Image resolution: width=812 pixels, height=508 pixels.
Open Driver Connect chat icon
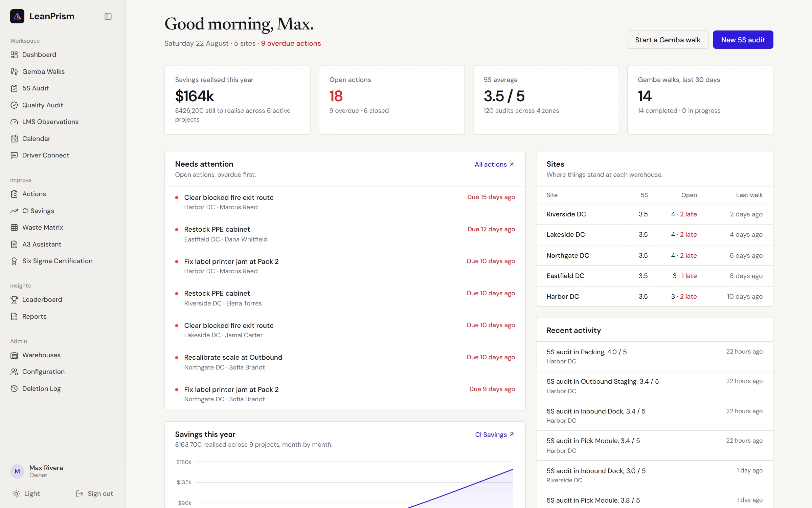[14, 155]
